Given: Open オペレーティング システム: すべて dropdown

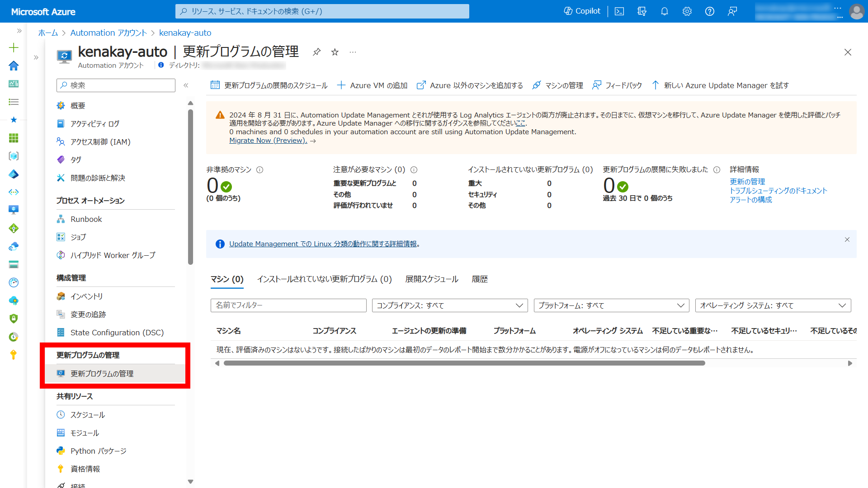Looking at the screenshot, I should coord(773,305).
